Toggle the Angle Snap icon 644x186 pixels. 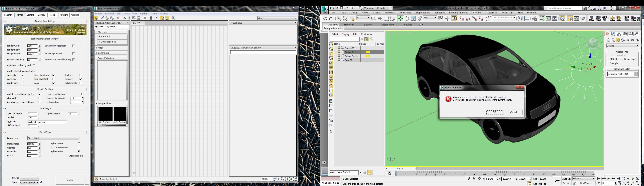point(468,18)
